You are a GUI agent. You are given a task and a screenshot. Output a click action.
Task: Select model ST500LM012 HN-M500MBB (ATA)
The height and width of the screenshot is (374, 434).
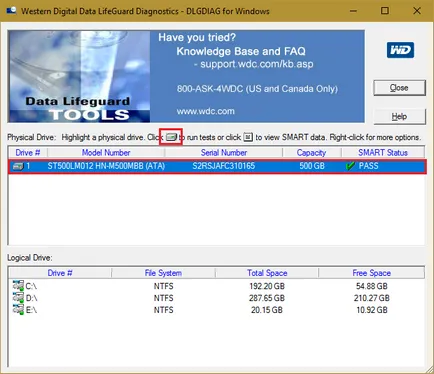pos(106,166)
